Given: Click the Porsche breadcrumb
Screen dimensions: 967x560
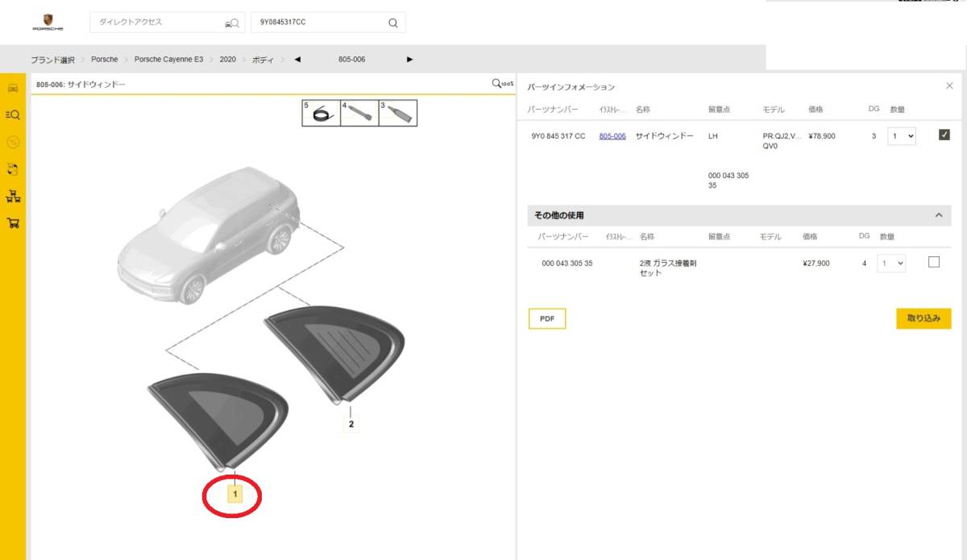Looking at the screenshot, I should pyautogui.click(x=105, y=60).
